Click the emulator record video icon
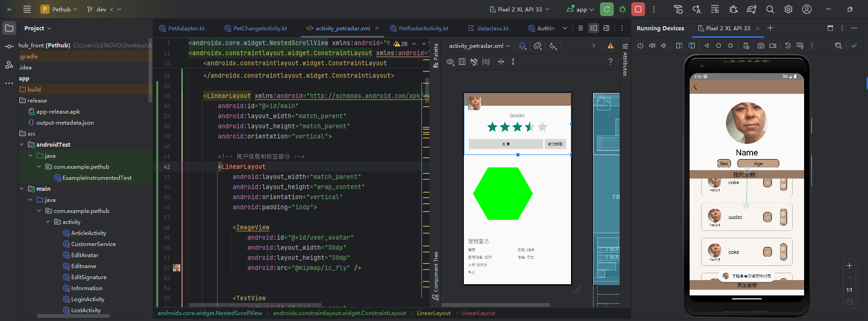 [x=773, y=46]
